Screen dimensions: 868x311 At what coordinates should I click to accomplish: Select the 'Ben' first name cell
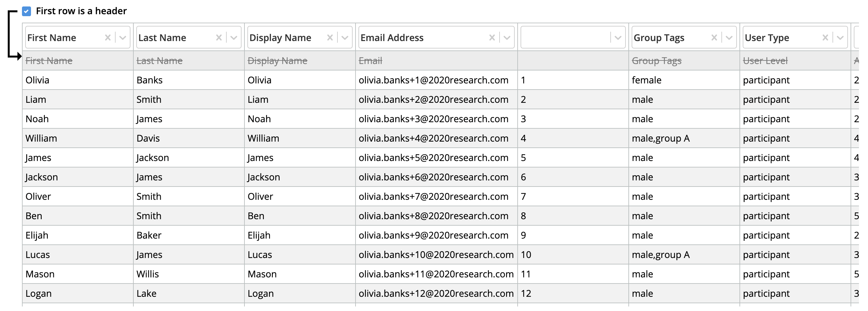click(x=78, y=216)
